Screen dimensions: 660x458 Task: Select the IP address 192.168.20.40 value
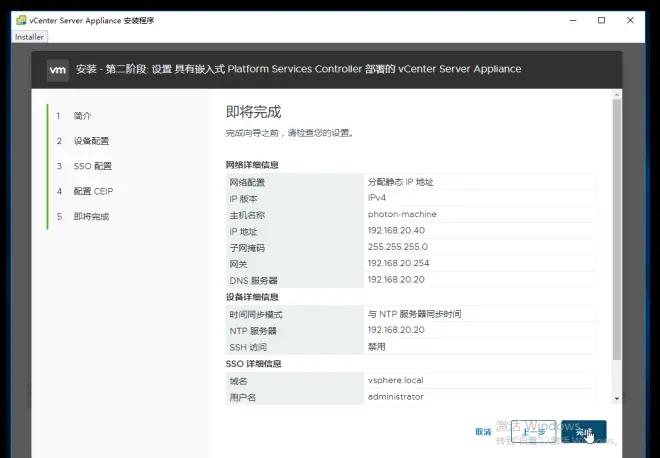[396, 231]
